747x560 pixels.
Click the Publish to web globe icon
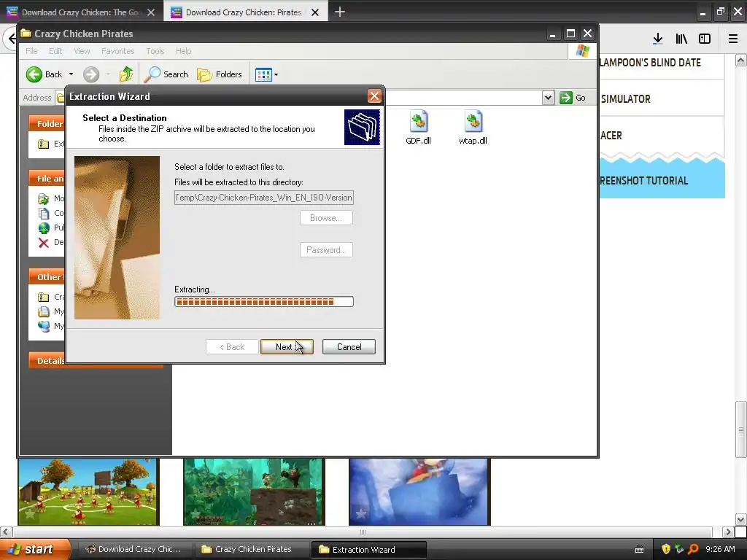pyautogui.click(x=43, y=228)
